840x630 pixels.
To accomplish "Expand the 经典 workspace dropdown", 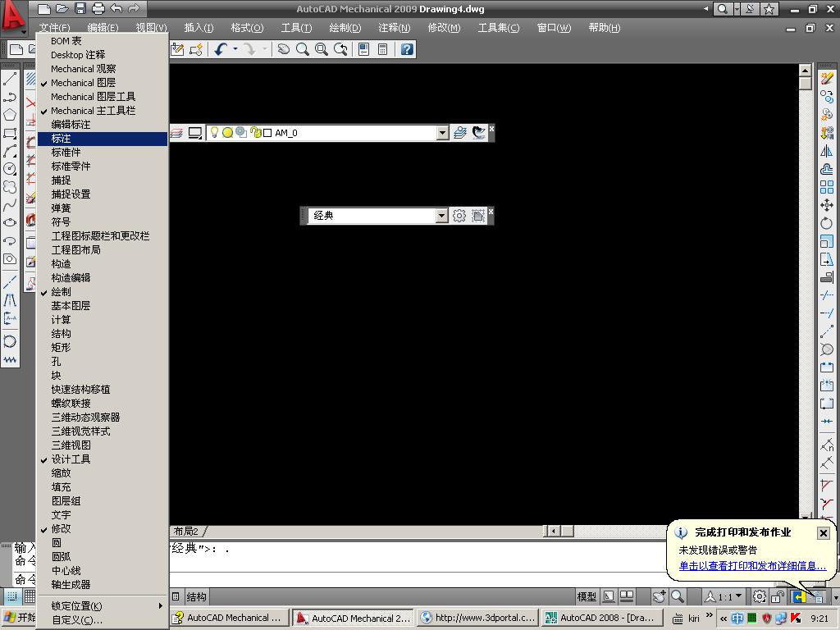I will (441, 216).
